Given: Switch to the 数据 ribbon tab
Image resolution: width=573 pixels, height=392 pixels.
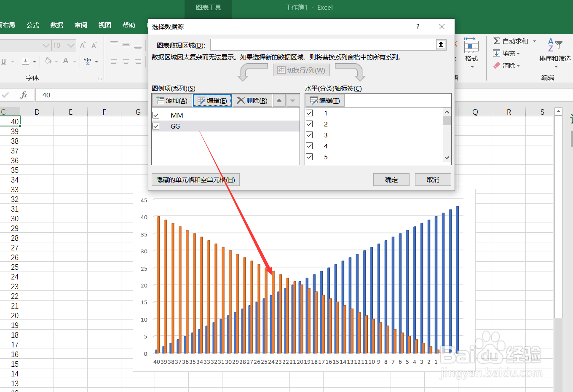Looking at the screenshot, I should (x=56, y=25).
